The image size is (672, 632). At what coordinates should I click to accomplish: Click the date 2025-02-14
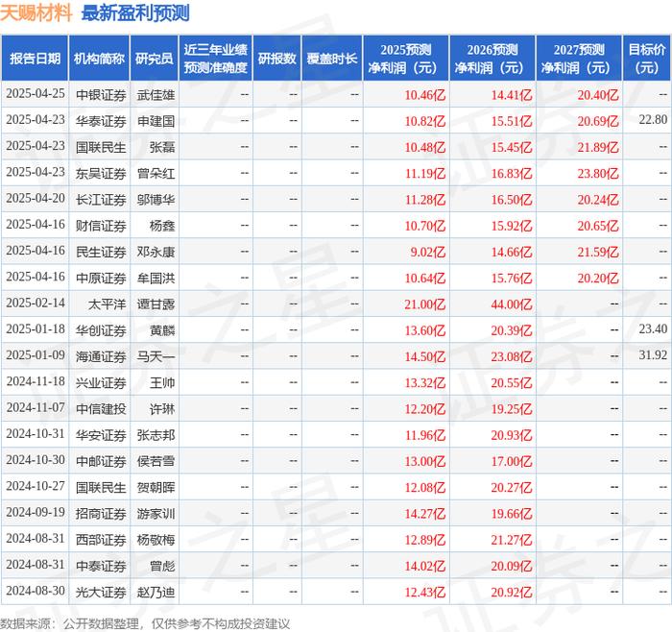tap(36, 303)
